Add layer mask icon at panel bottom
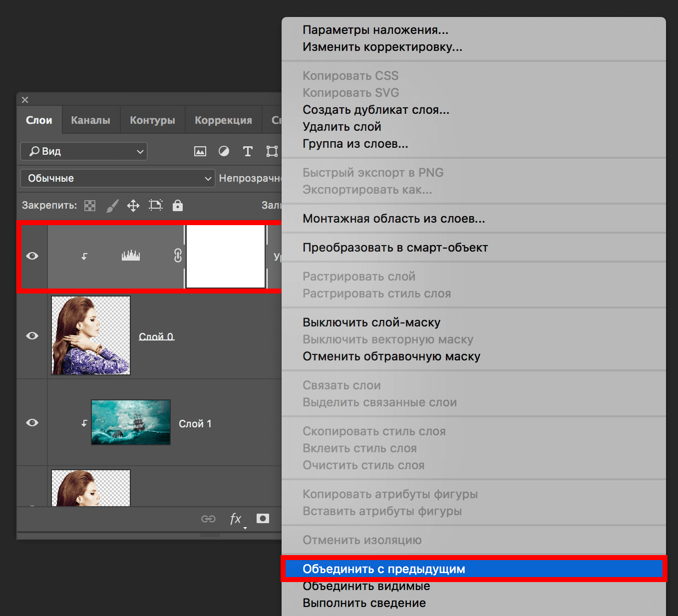678x616 pixels. (263, 519)
